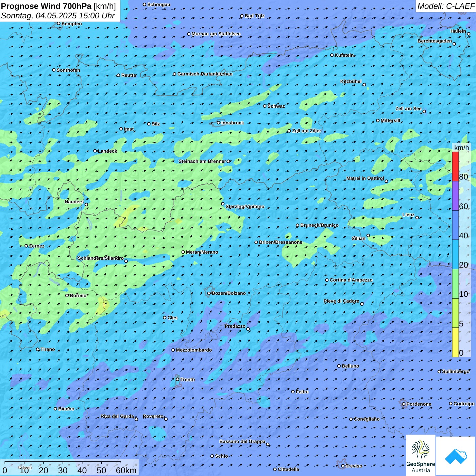
Task: Click the Lienz city label
Action: click(x=408, y=215)
